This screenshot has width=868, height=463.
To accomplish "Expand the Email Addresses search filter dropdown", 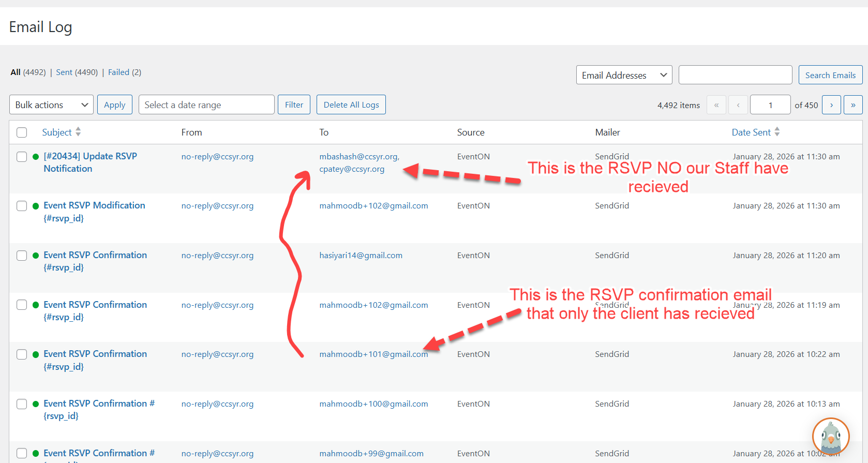I will pyautogui.click(x=624, y=75).
